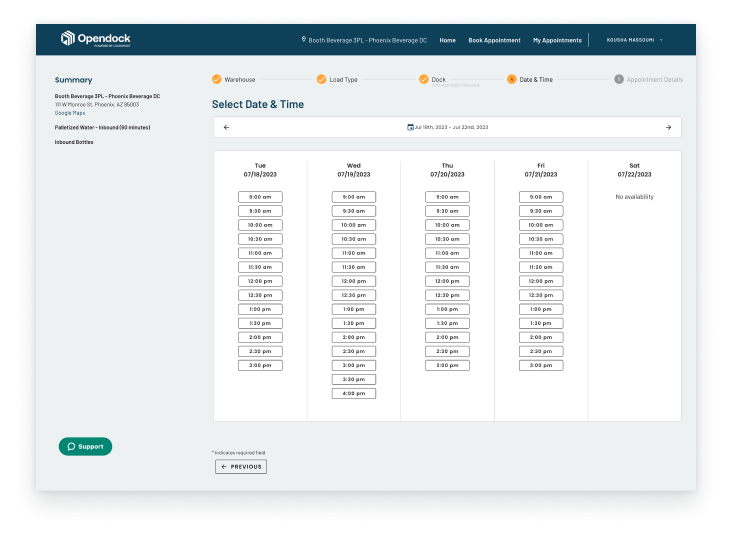Open the calendar date picker icon
The height and width of the screenshot is (539, 732).
tap(410, 127)
